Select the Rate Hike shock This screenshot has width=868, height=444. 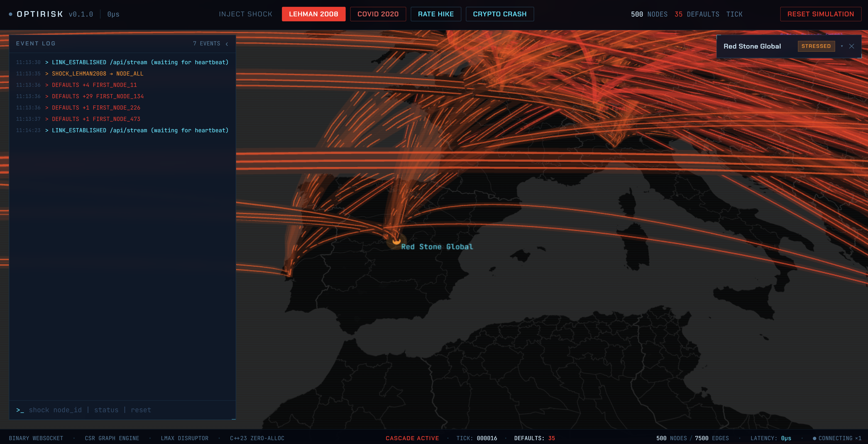click(x=435, y=14)
